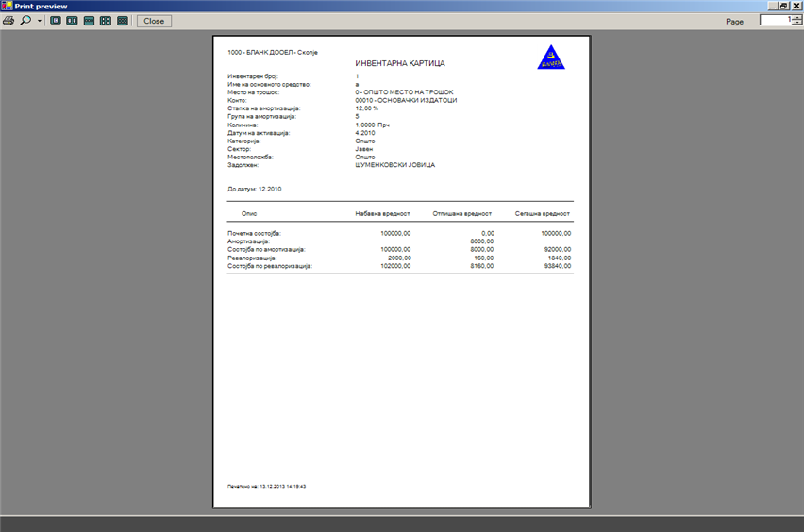Switch to three-page view layout

tap(89, 20)
